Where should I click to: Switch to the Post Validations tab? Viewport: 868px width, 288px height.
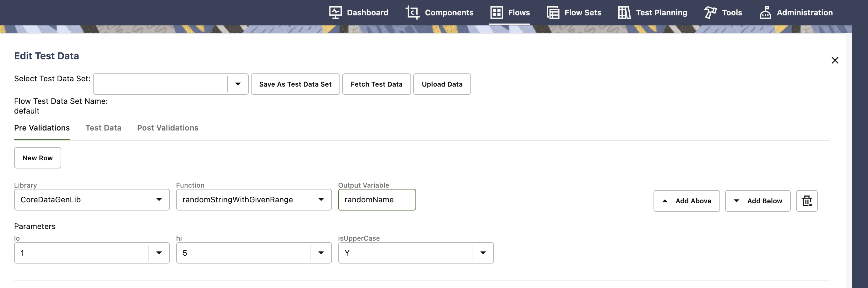[168, 128]
